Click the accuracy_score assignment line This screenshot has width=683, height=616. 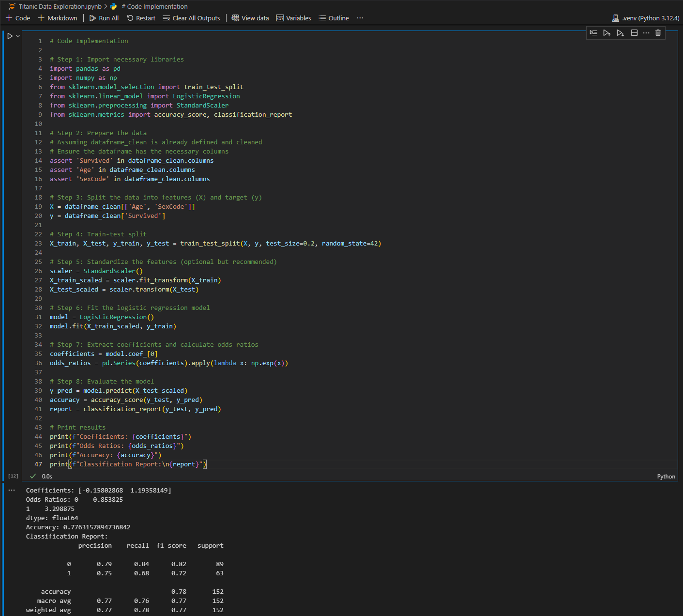click(x=126, y=400)
